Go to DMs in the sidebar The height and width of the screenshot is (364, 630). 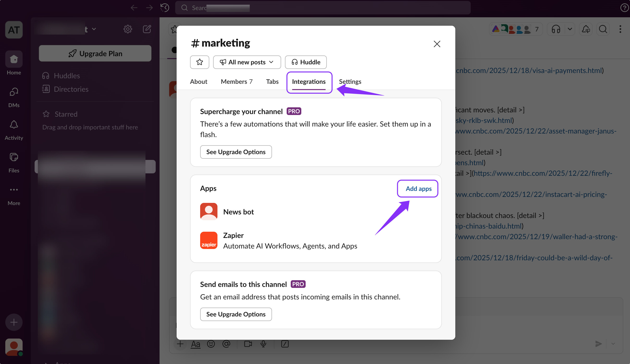tap(14, 92)
